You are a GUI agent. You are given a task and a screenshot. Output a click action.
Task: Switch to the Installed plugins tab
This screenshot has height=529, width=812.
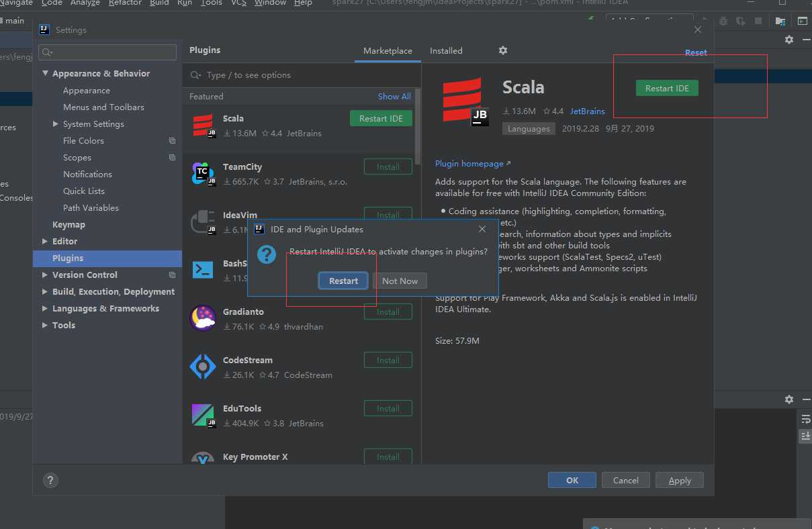(x=446, y=51)
